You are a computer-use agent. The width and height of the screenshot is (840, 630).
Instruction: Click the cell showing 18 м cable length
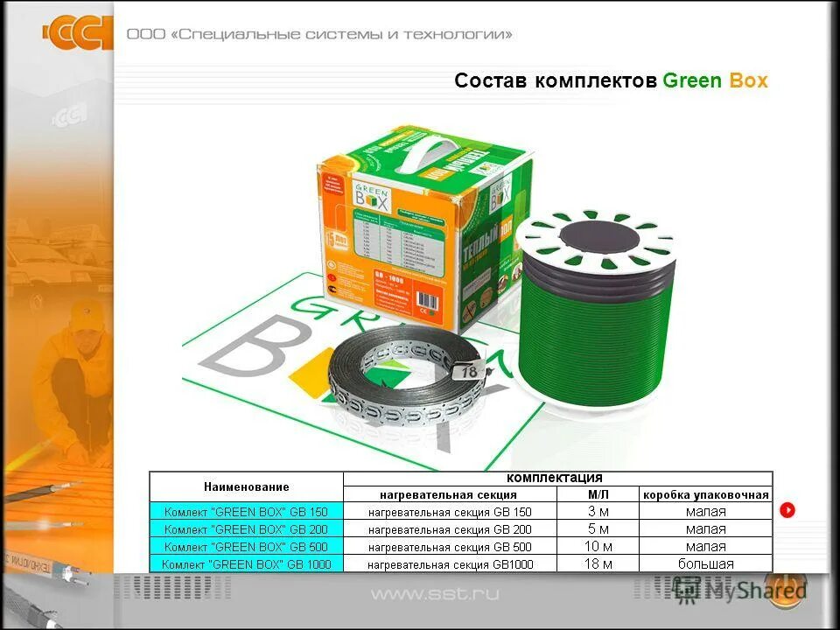pyautogui.click(x=599, y=563)
